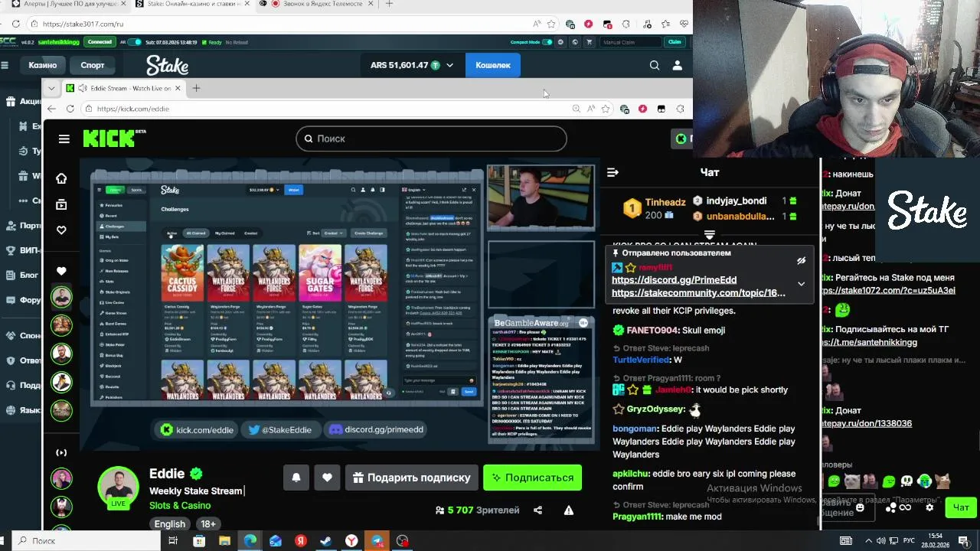Click the green Подписаться button
This screenshot has width=980, height=551.
tap(532, 478)
